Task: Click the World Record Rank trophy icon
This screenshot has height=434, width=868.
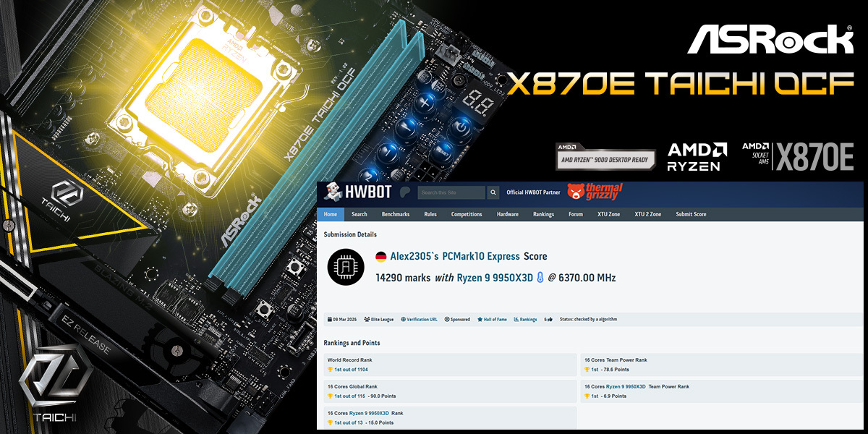Action: pyautogui.click(x=330, y=370)
